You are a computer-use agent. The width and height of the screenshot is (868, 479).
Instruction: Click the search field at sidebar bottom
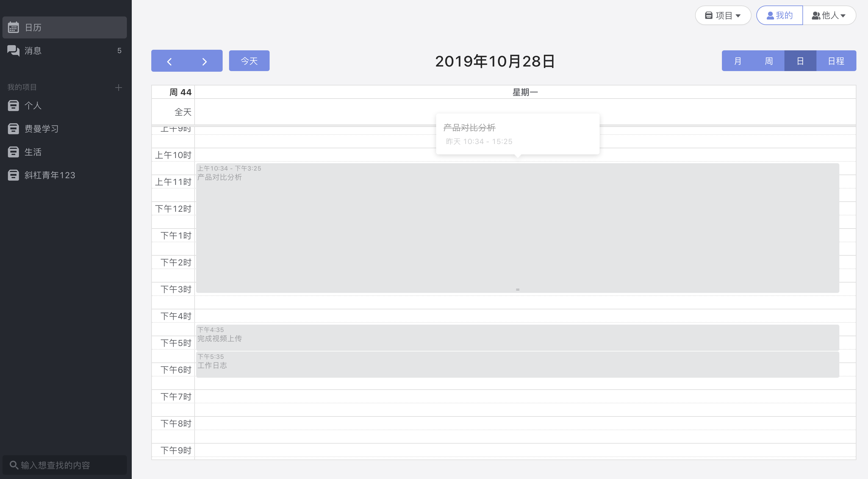pos(65,465)
